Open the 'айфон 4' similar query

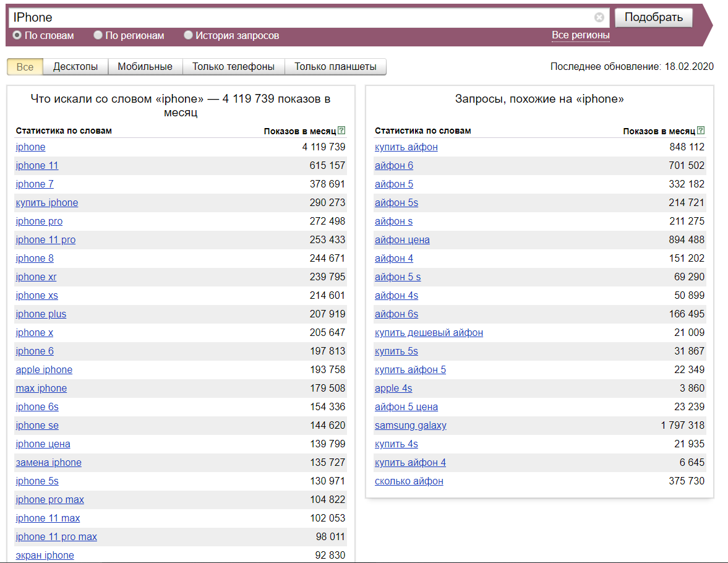[394, 258]
